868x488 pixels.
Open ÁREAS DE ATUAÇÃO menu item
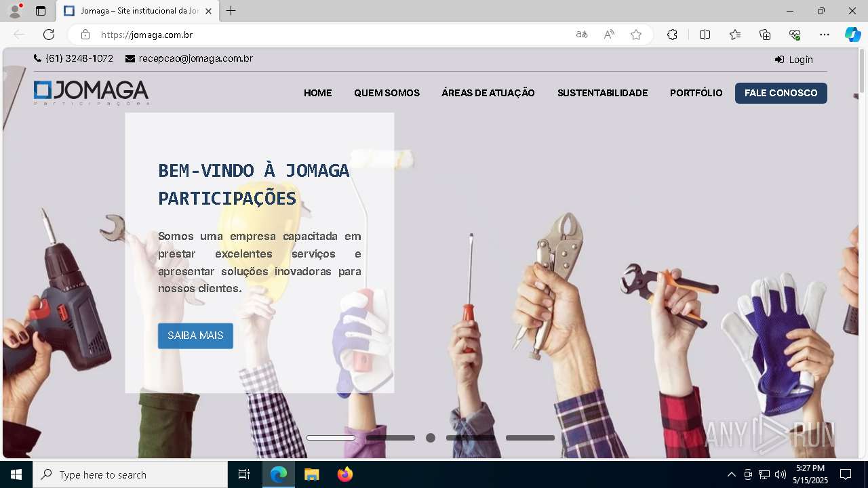[488, 93]
